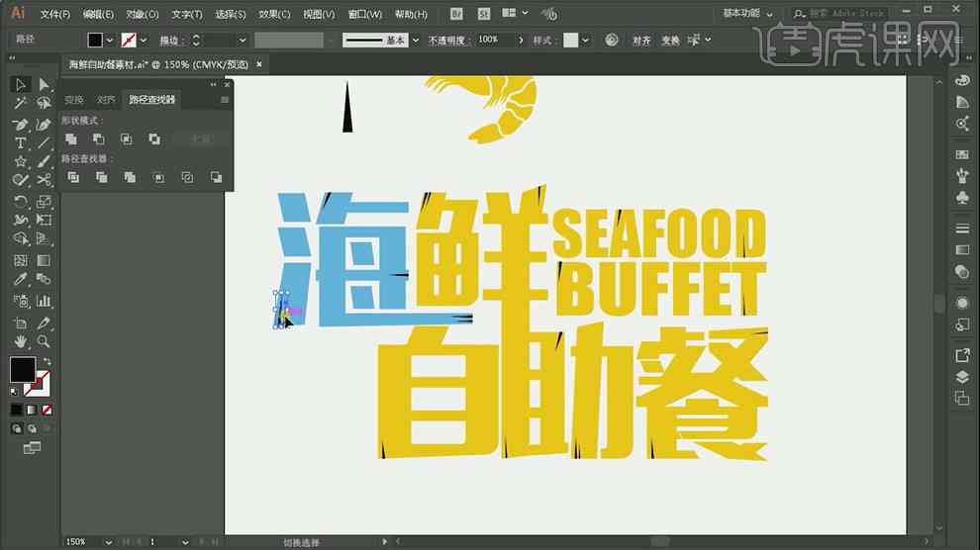Expand the opacity 100% arrow
Screen dimensions: 980x550
point(521,40)
